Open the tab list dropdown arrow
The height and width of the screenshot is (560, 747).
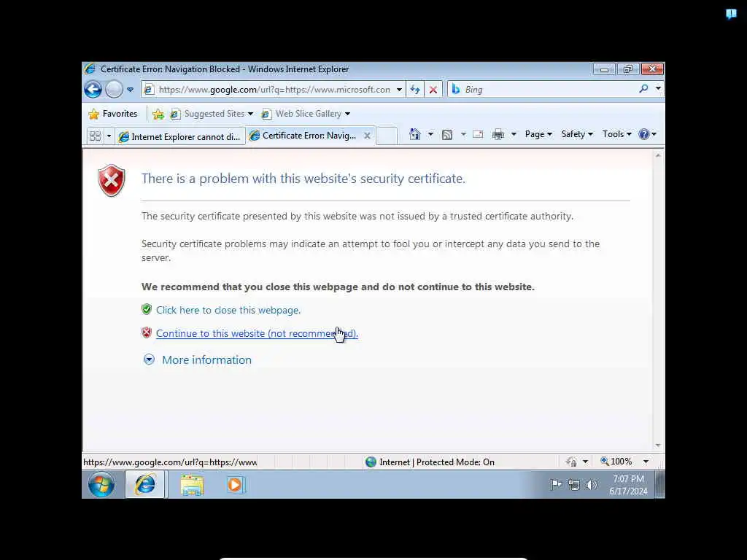click(x=109, y=136)
